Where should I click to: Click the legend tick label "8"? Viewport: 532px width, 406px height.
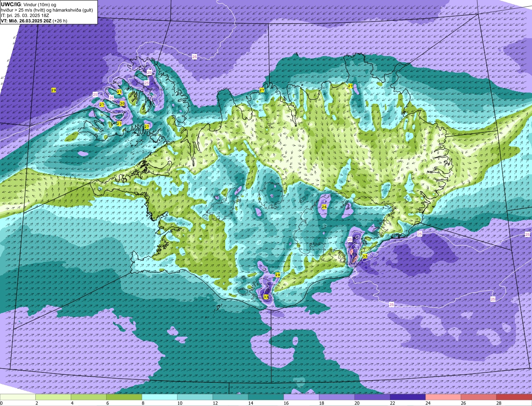coord(142,403)
